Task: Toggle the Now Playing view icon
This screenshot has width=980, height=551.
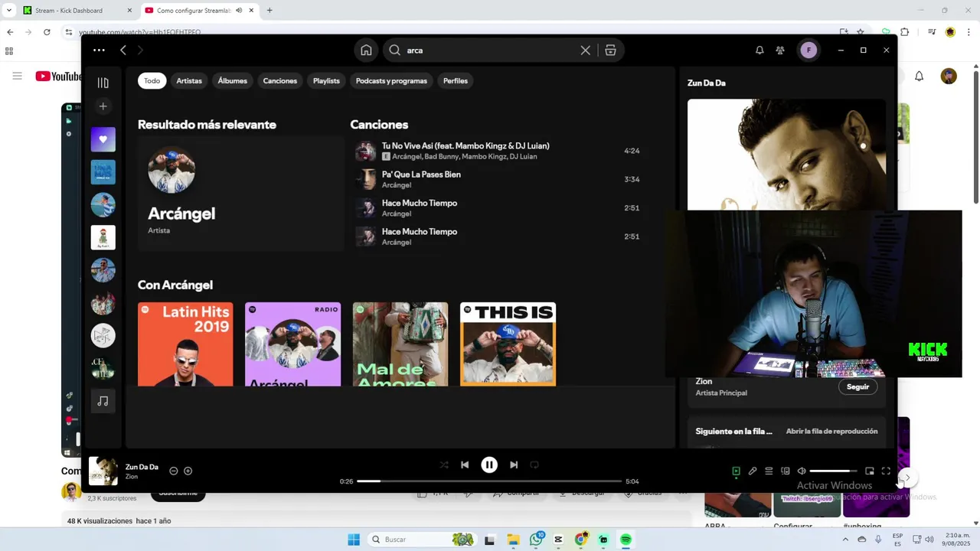Action: tap(736, 471)
